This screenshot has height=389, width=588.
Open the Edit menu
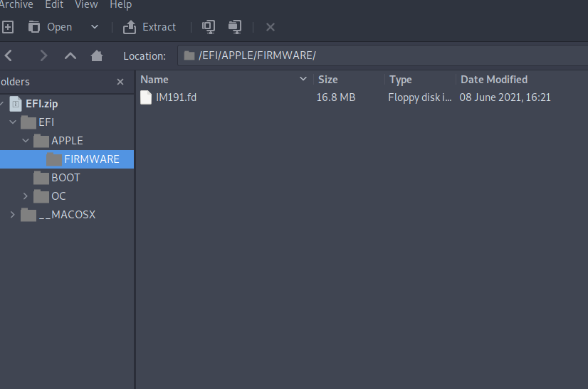[54, 4]
